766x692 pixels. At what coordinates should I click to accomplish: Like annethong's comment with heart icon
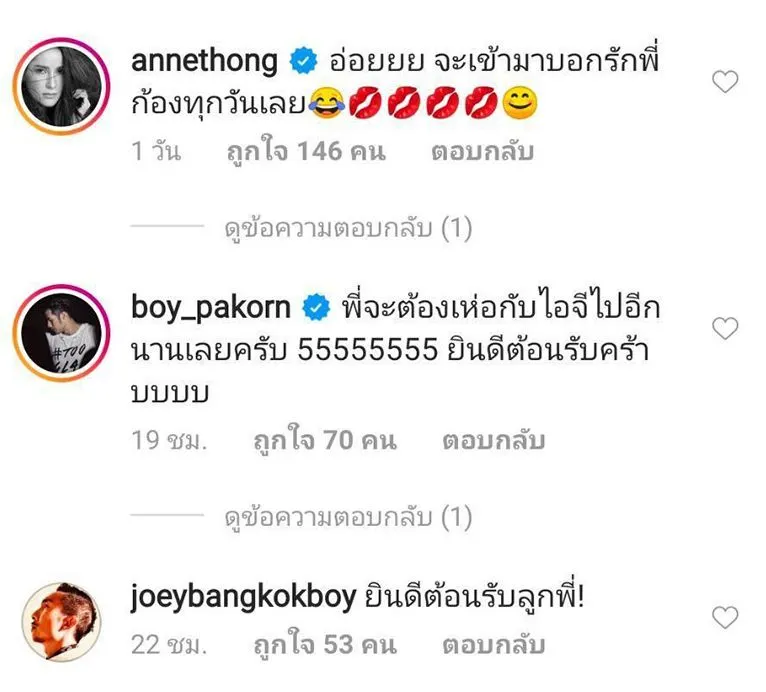(725, 82)
